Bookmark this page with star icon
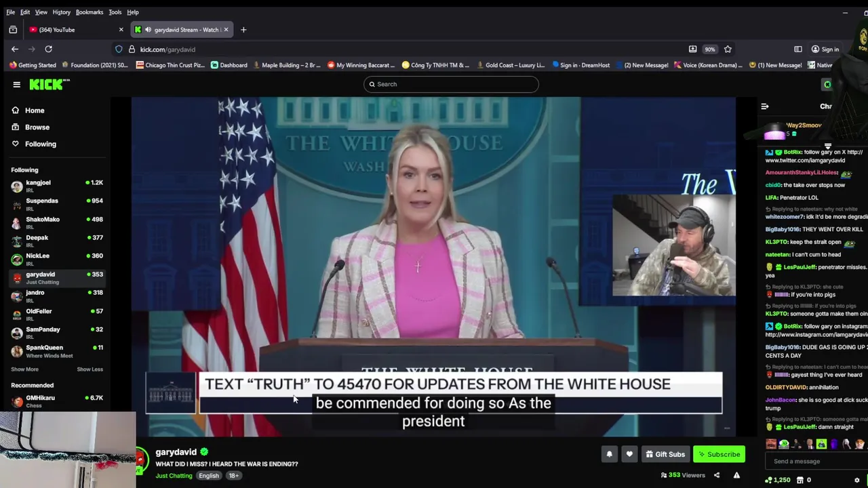 tap(728, 49)
